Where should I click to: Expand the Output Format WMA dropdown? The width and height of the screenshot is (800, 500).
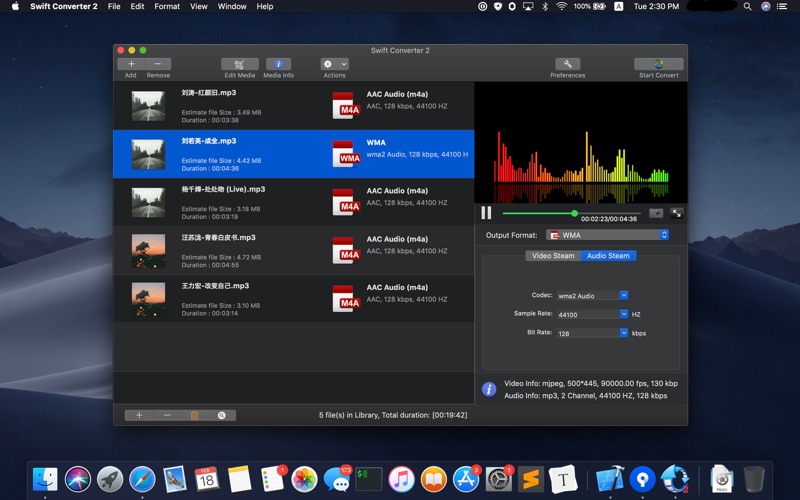(x=607, y=235)
